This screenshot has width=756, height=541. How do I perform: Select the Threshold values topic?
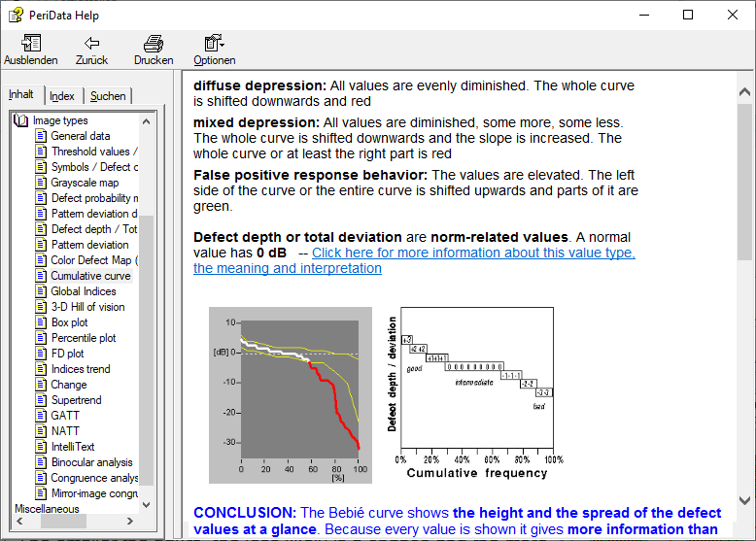pyautogui.click(x=94, y=152)
